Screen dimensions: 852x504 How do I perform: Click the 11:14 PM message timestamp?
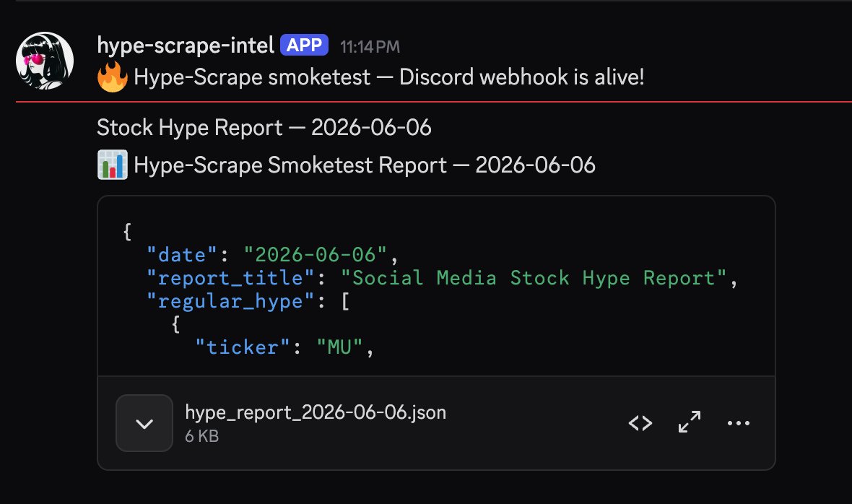370,47
